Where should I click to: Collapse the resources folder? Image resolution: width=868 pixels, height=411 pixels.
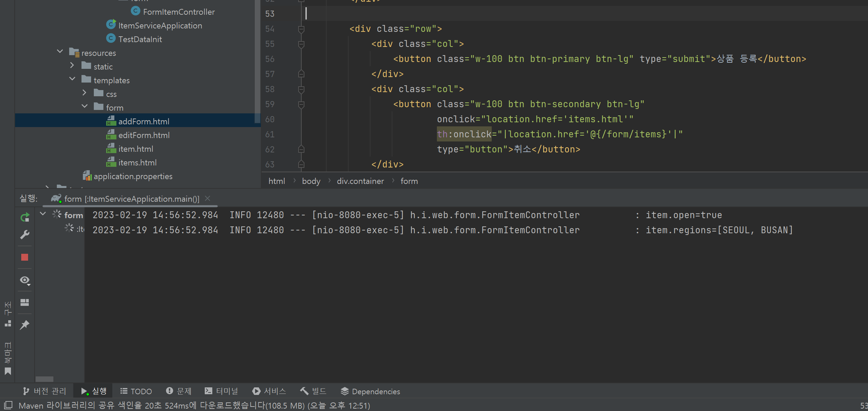pyautogui.click(x=60, y=51)
